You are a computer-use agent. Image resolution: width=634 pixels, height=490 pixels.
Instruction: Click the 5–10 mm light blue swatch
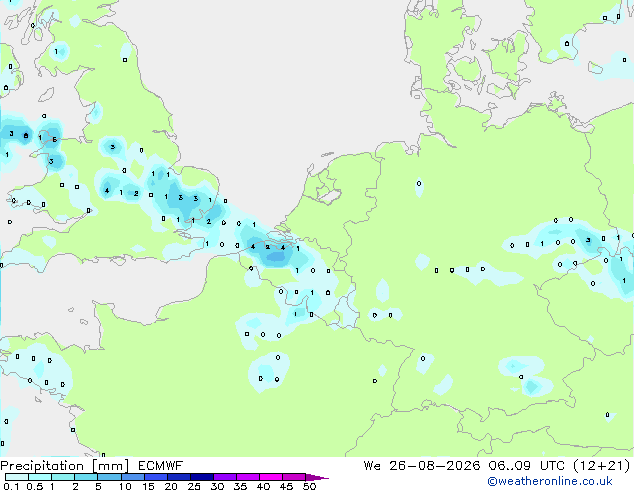(x=109, y=477)
